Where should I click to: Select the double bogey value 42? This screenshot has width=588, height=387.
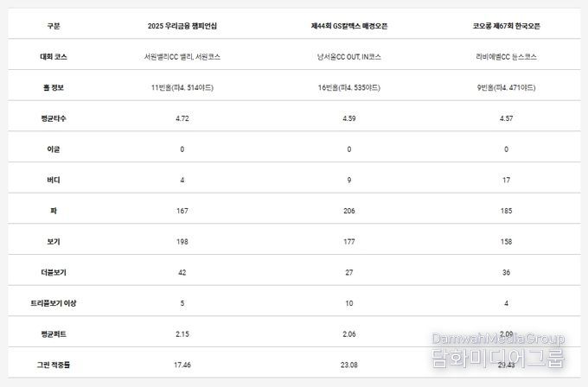[182, 273]
